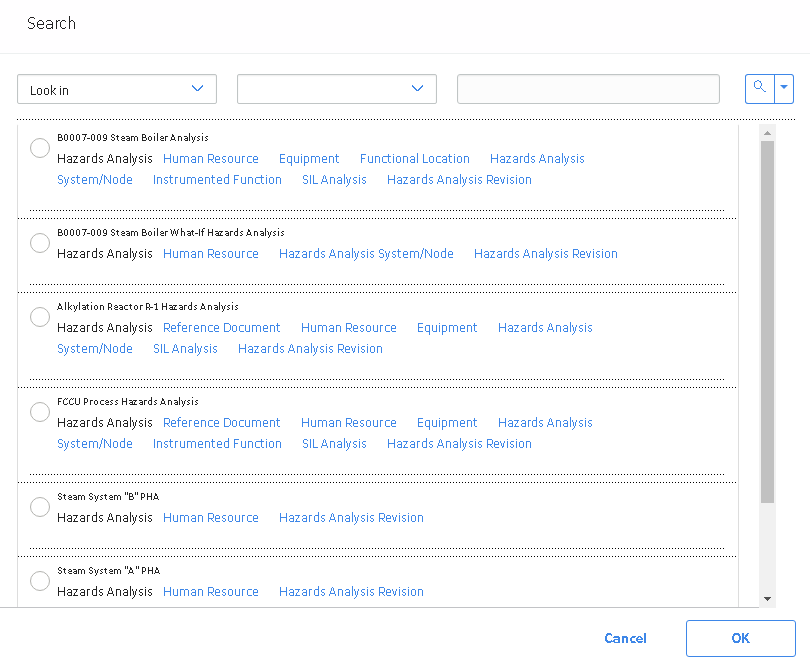The height and width of the screenshot is (667, 810).
Task: Click the Functional Location link
Action: click(x=414, y=159)
